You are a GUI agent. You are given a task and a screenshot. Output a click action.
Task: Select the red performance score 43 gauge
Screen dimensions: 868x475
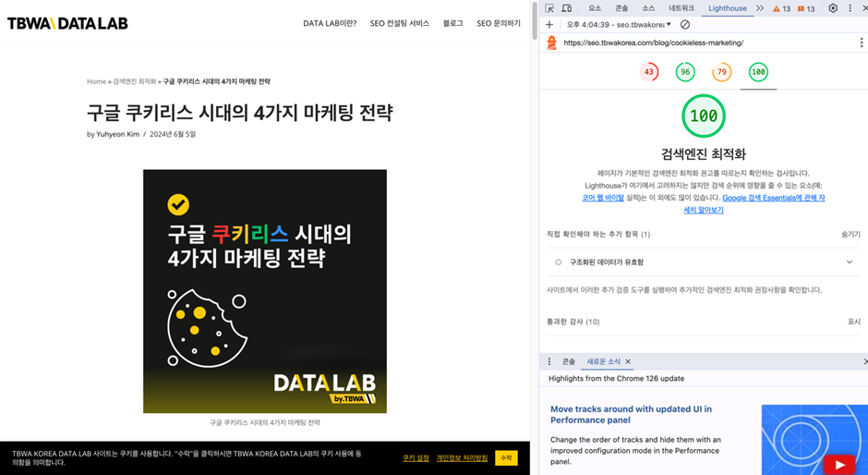click(649, 72)
